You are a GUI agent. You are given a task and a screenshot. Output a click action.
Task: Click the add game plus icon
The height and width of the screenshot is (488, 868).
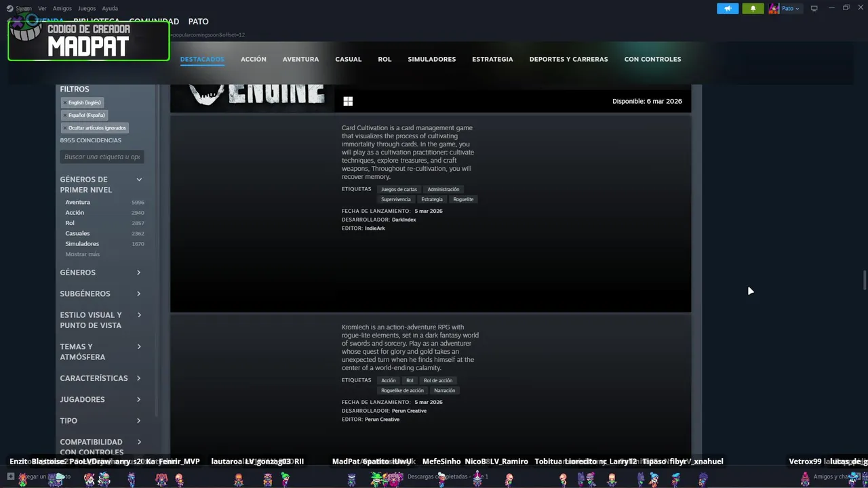coord(10,476)
